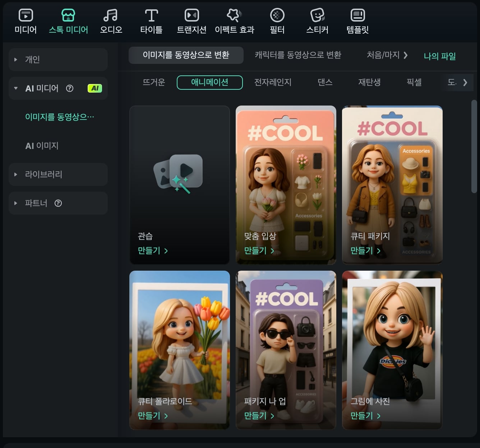Screen dimensions: 480x448
Task: Select the 애니메이션 category
Action: pyautogui.click(x=210, y=82)
